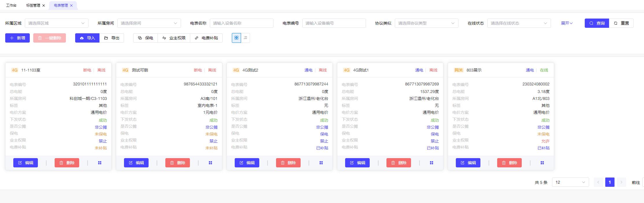Click the 在线 status on 803展示 card
The height and width of the screenshot is (203, 644).
coord(544,70)
